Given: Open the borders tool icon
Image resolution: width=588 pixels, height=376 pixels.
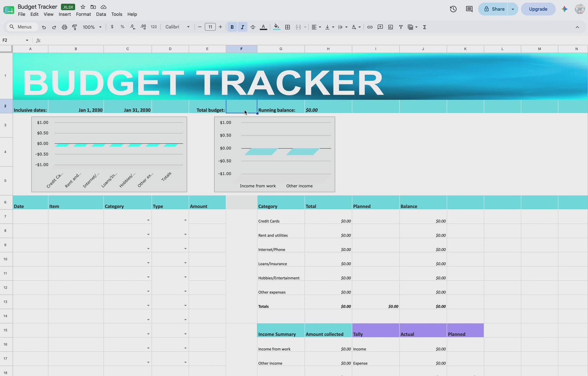Looking at the screenshot, I should (288, 27).
